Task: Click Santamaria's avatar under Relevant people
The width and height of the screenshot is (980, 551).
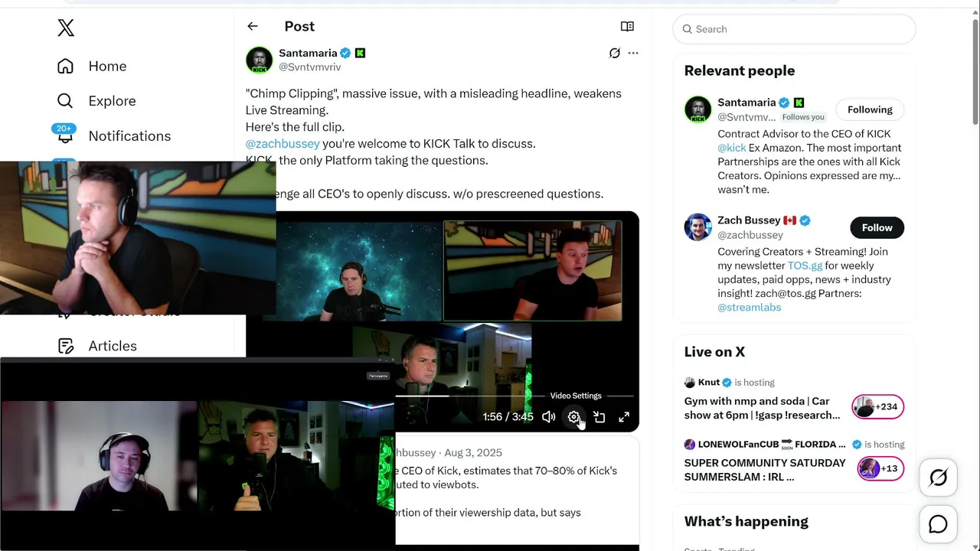Action: pos(698,109)
